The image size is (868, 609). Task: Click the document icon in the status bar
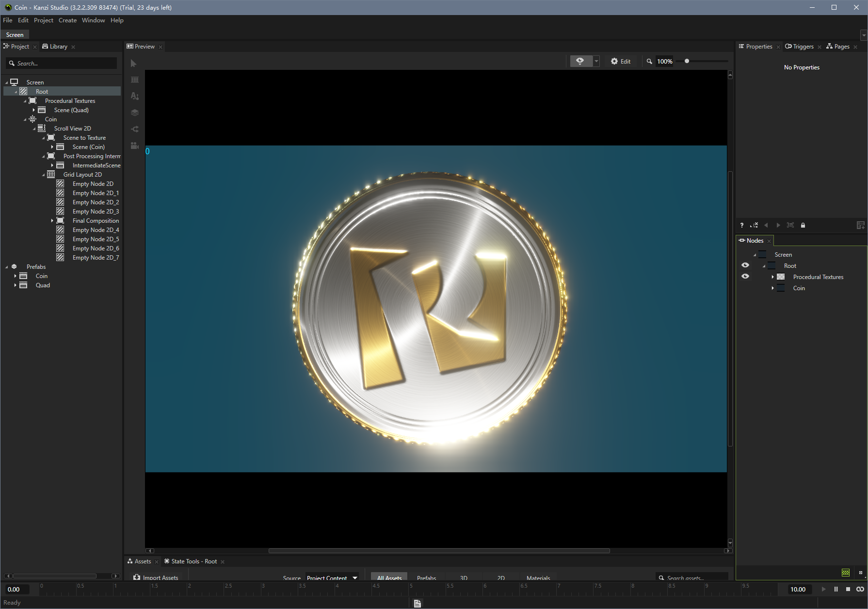coord(418,603)
